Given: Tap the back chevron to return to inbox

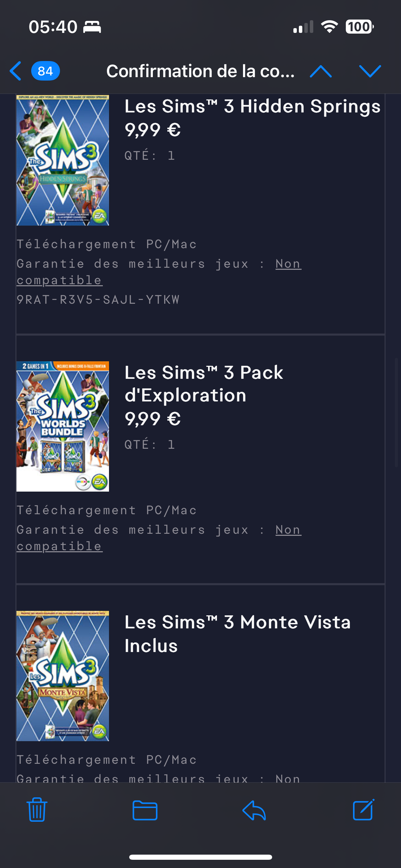Looking at the screenshot, I should pyautogui.click(x=16, y=71).
